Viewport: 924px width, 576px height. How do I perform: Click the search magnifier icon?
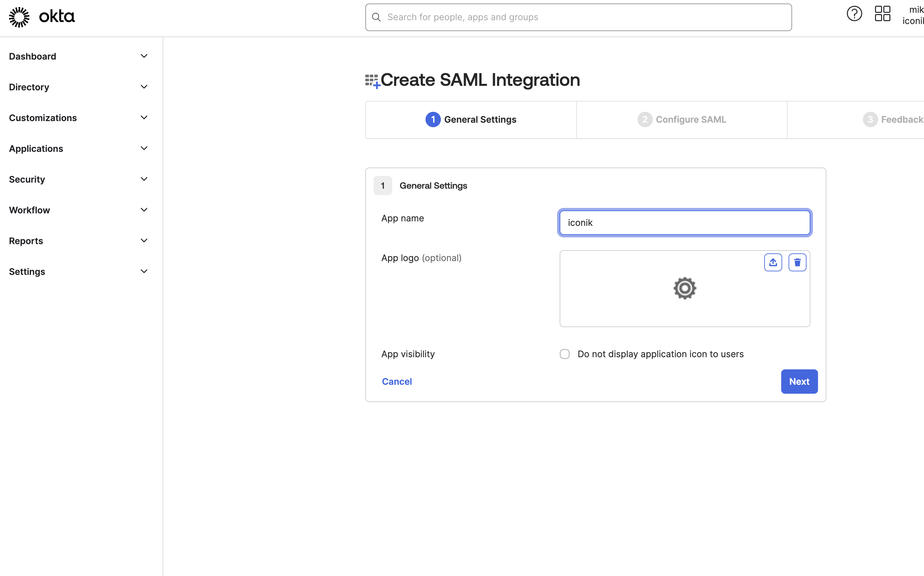[x=376, y=17]
